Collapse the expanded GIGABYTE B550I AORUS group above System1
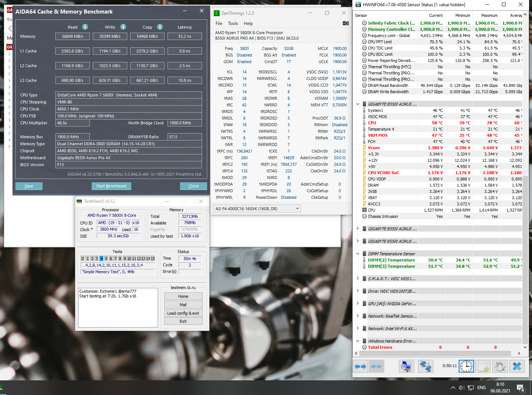Image resolution: width=532 pixels, height=395 pixels. [357, 104]
